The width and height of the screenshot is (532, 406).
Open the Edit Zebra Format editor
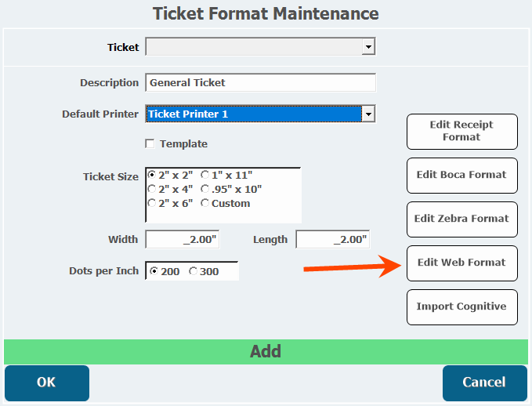point(461,219)
